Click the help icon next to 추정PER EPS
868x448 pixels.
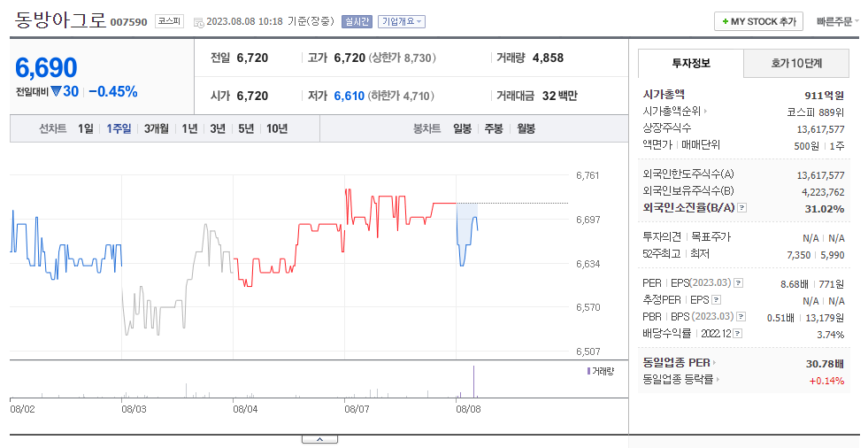coord(716,299)
